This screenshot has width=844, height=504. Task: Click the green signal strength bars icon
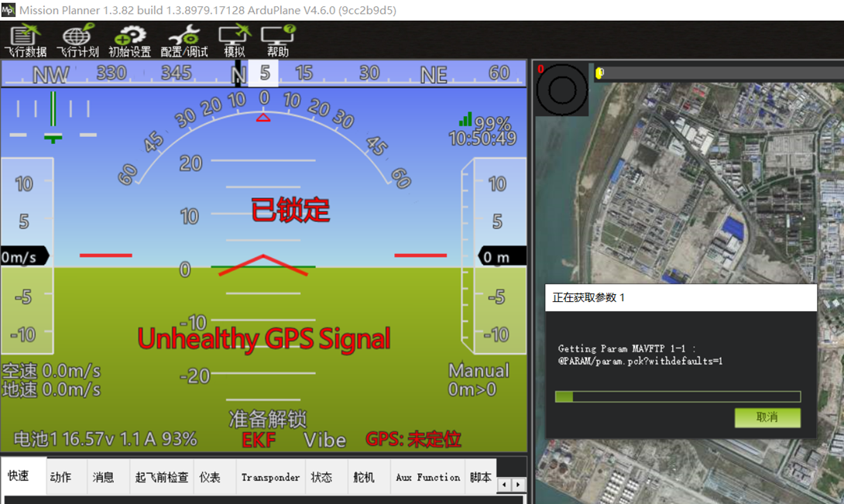click(465, 119)
